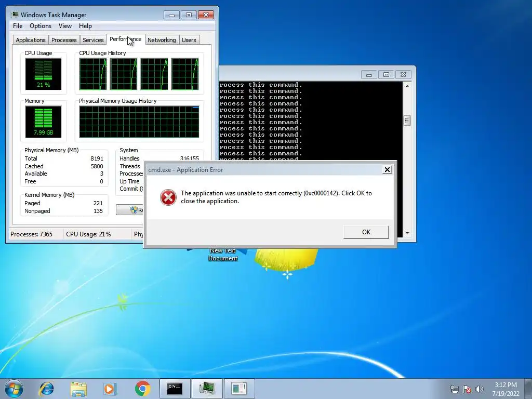Open the Resource Monitor button
Viewport: 532px width, 399px height.
pos(130,210)
